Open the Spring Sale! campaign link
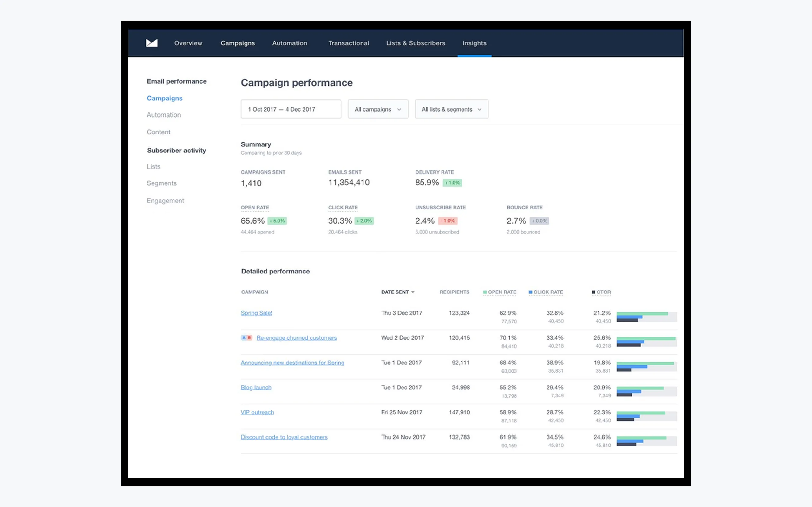Screen dimensions: 812x507 pos(256,313)
